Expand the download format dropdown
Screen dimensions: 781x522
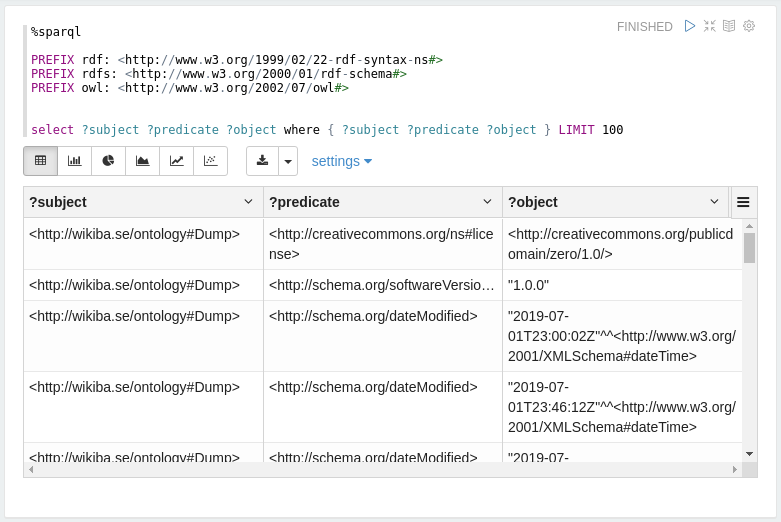(288, 161)
